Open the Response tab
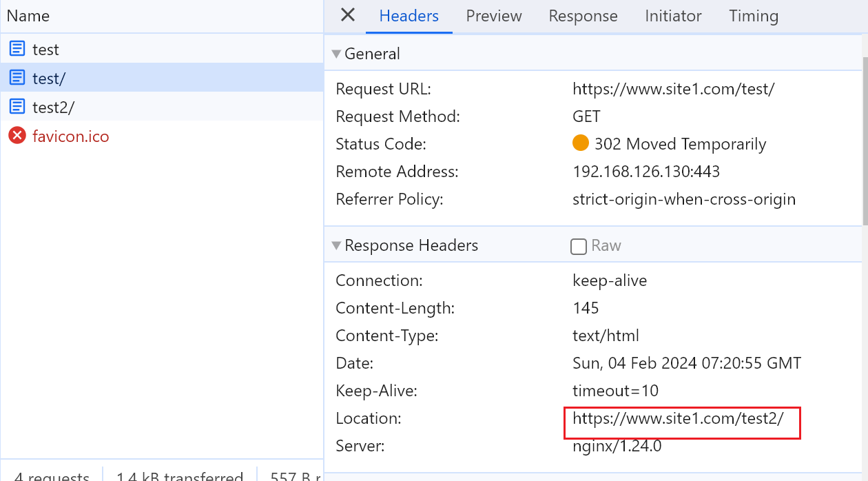The height and width of the screenshot is (481, 868). coord(583,16)
